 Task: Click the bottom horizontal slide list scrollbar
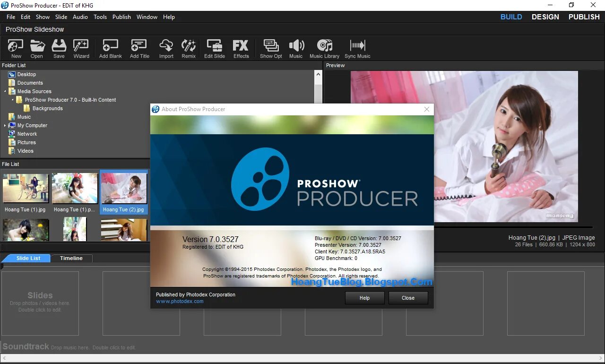pos(302,359)
